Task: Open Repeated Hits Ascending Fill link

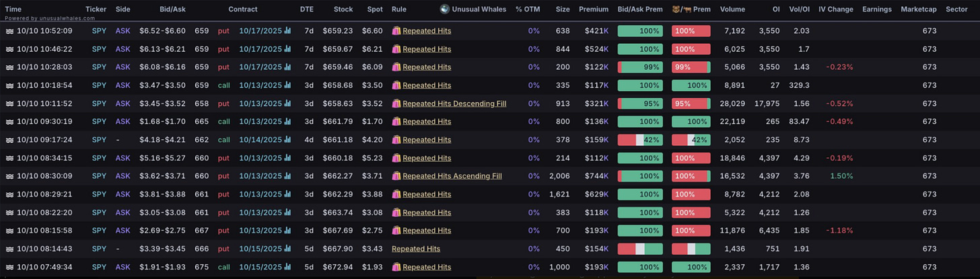Action: (x=452, y=176)
